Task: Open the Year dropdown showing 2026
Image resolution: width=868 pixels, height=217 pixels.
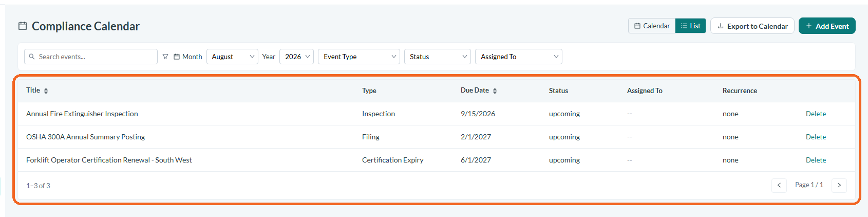Action: pyautogui.click(x=296, y=57)
